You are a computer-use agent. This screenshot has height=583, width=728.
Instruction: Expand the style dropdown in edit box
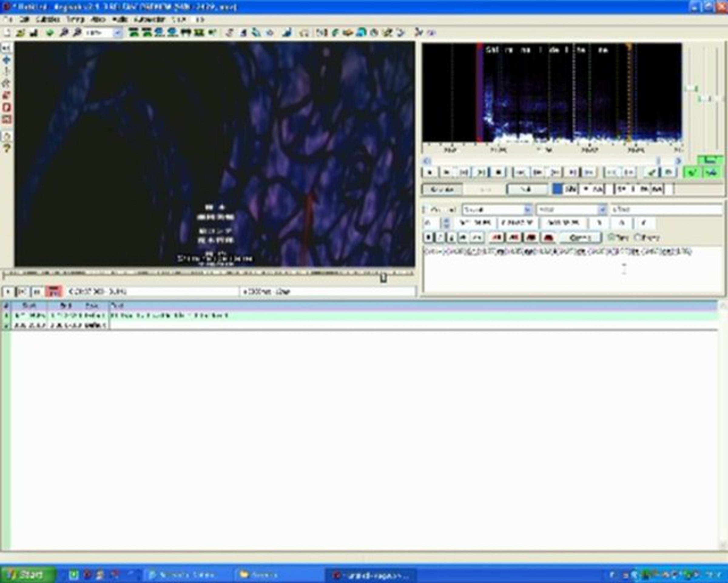tap(527, 209)
